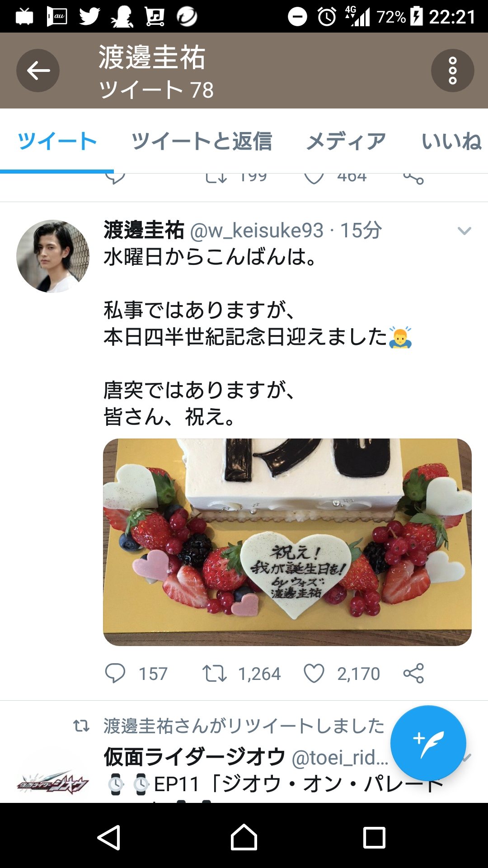
Task: Tap the Android back navigation triangle
Action: click(x=109, y=837)
